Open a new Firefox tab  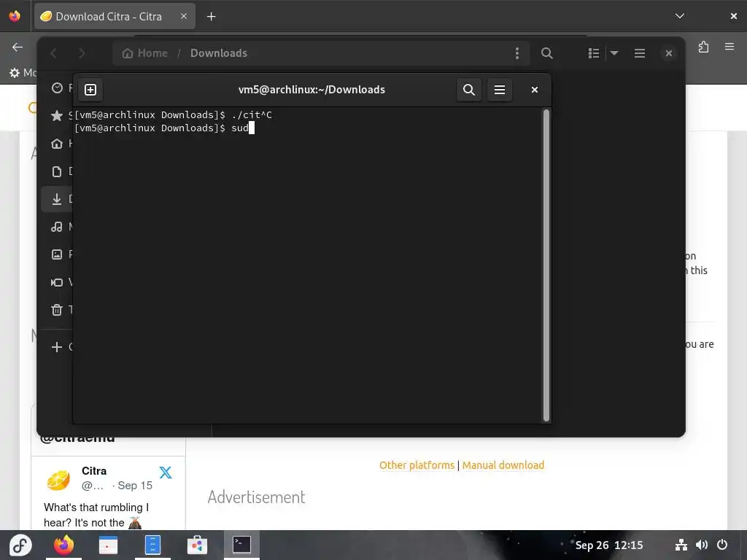[211, 17]
